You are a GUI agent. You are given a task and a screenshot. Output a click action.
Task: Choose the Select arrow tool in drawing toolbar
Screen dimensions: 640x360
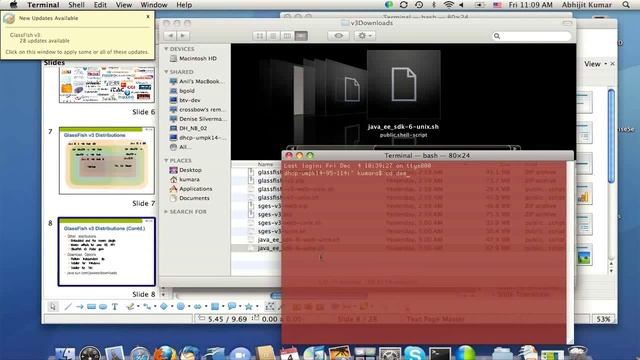(x=52, y=306)
